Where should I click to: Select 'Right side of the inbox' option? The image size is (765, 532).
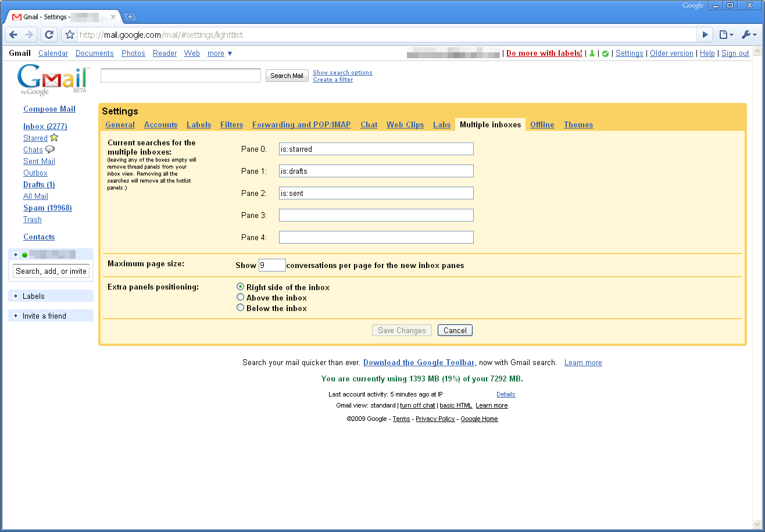tap(240, 287)
